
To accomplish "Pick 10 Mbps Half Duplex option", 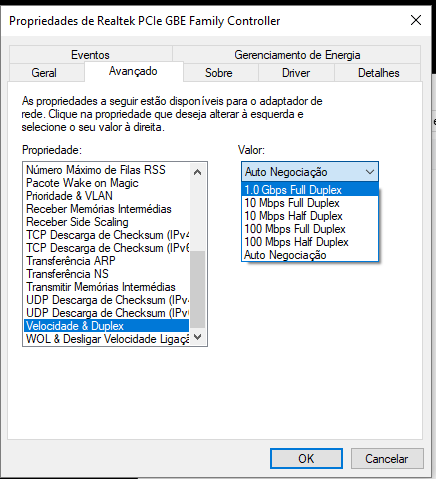I will 310,216.
